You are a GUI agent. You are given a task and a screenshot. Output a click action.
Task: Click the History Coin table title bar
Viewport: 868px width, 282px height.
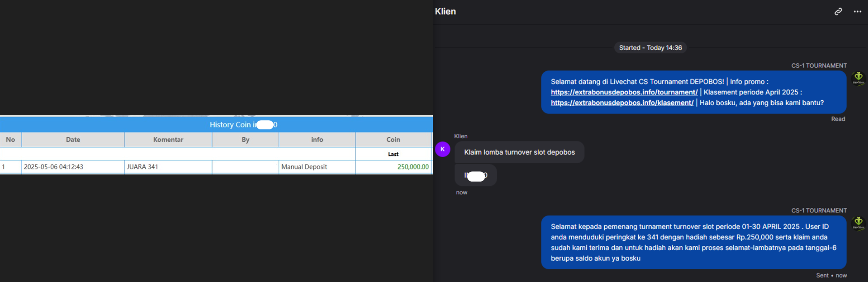coord(216,125)
